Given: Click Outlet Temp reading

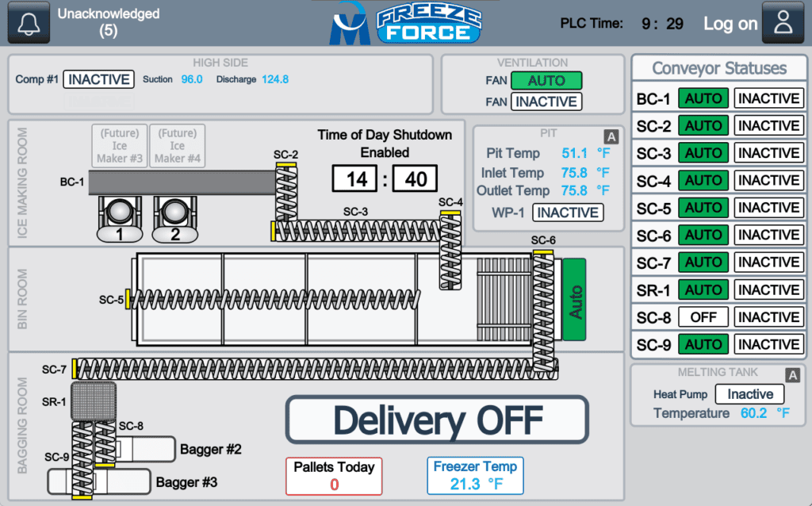Looking at the screenshot, I should 574,190.
